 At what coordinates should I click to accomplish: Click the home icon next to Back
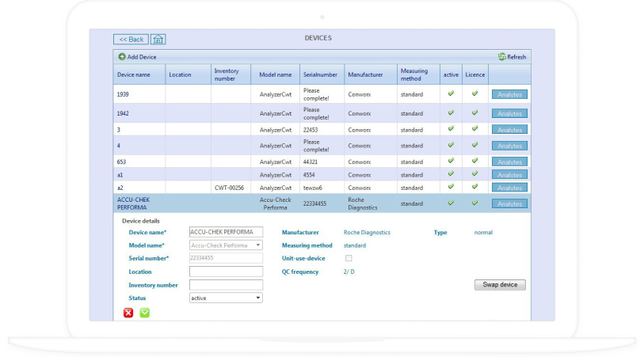[158, 39]
